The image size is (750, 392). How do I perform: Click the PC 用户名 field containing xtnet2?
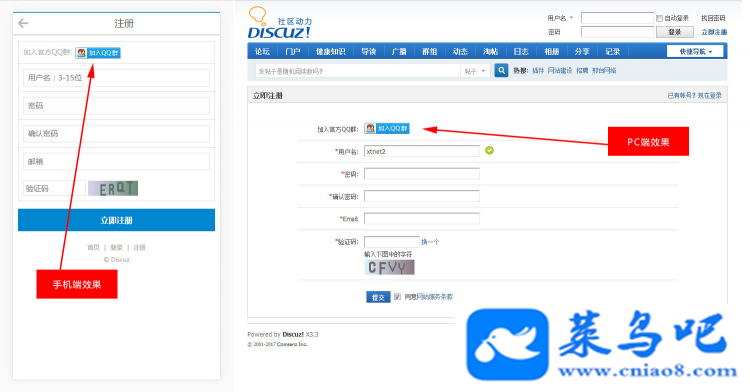point(422,151)
